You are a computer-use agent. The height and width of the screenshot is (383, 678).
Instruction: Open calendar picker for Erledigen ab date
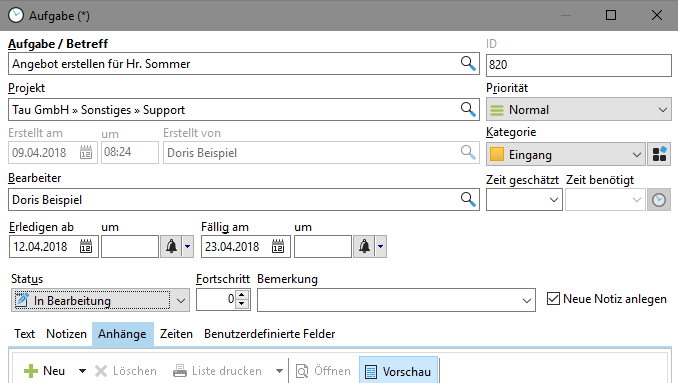pos(86,246)
